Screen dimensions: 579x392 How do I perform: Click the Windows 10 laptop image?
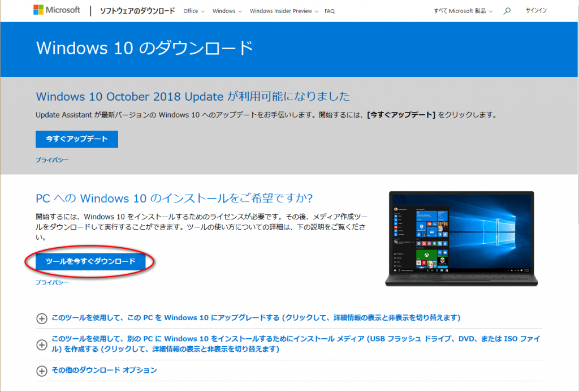click(461, 238)
